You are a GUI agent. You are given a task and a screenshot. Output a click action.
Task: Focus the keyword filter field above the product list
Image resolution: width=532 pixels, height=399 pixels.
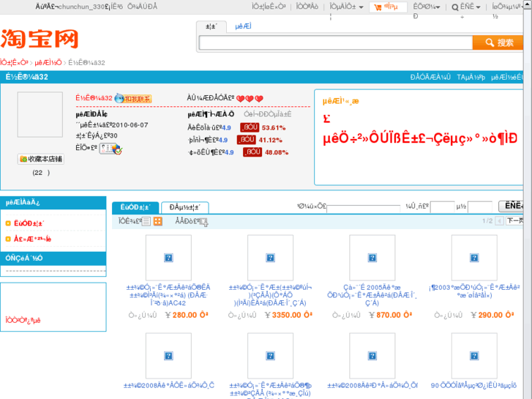point(364,207)
